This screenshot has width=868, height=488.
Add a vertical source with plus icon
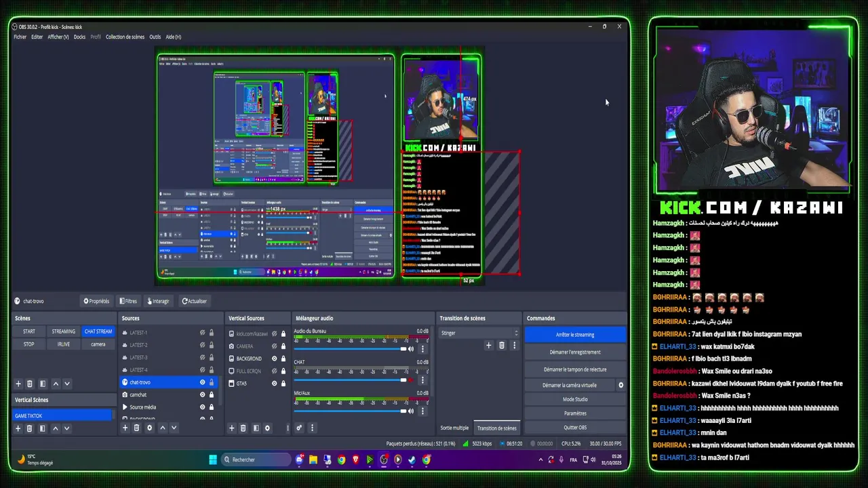click(231, 428)
